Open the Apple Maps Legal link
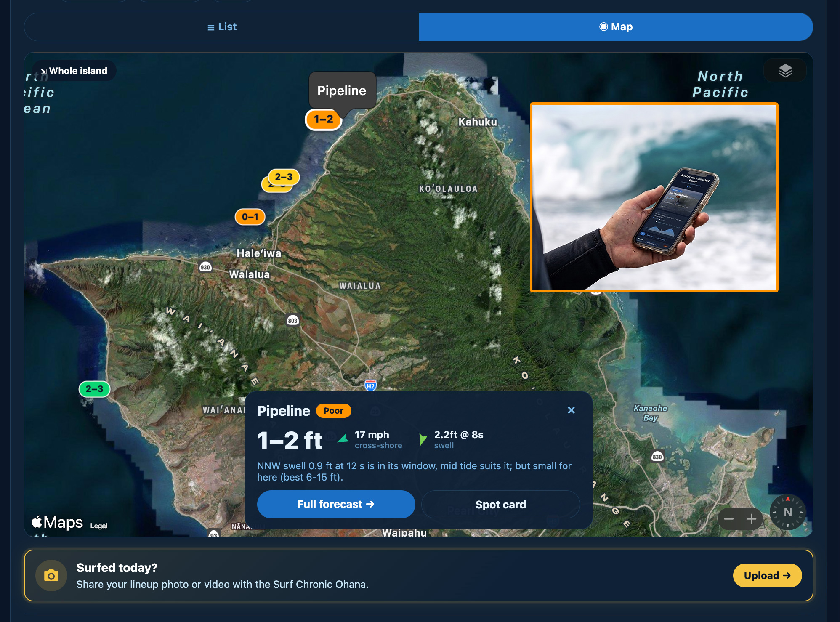 click(x=99, y=526)
